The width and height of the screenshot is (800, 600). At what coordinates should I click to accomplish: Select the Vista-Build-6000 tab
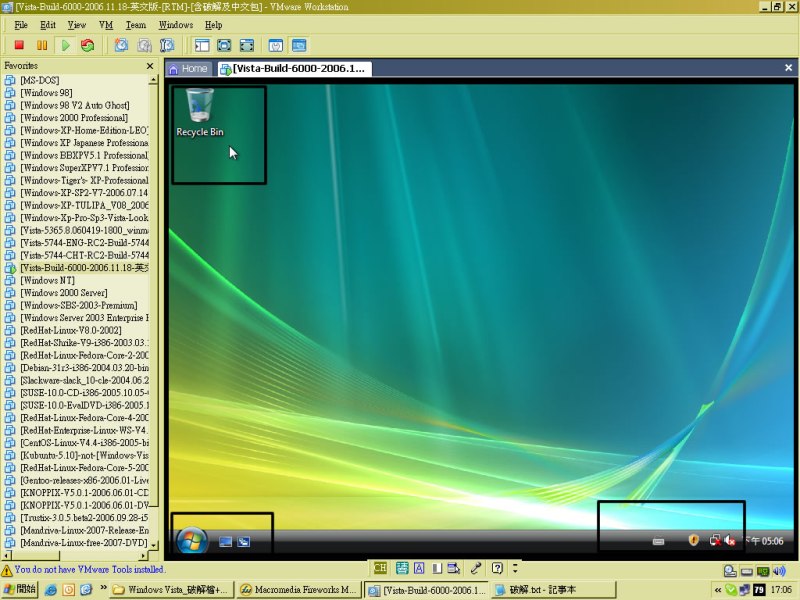(x=294, y=69)
